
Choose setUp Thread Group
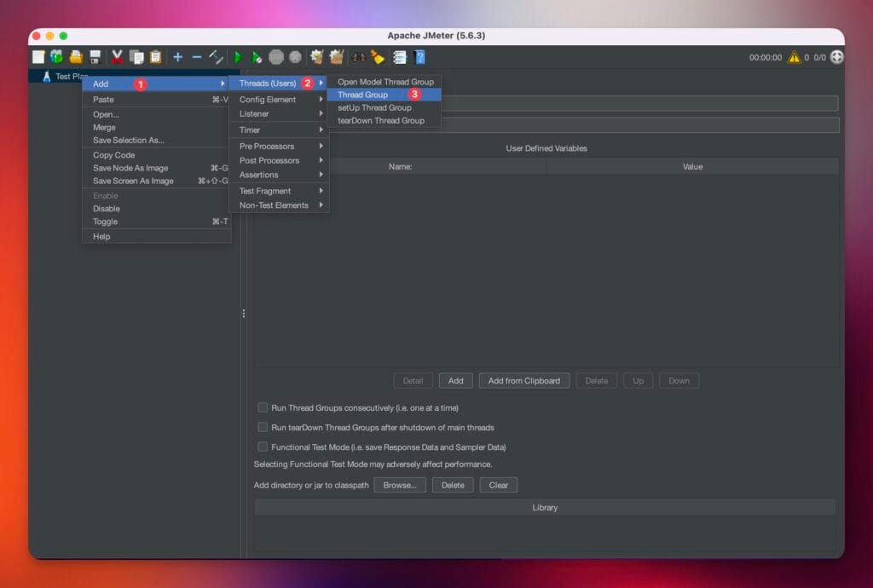[x=384, y=107]
